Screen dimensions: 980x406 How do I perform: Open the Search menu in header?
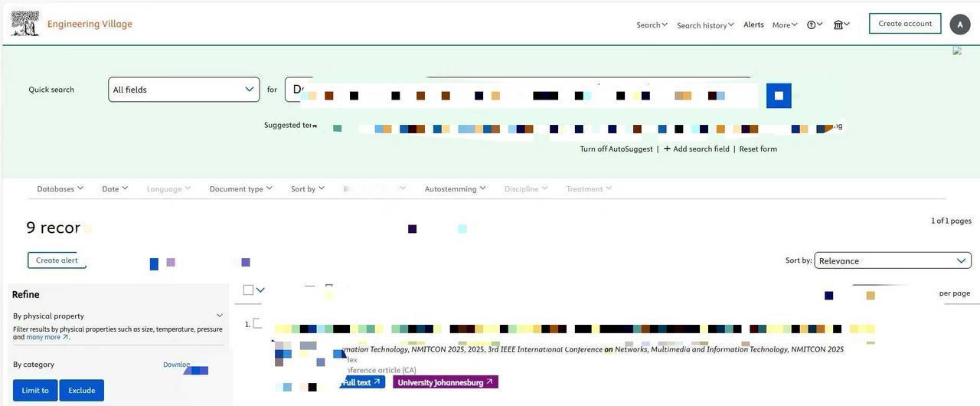(652, 25)
